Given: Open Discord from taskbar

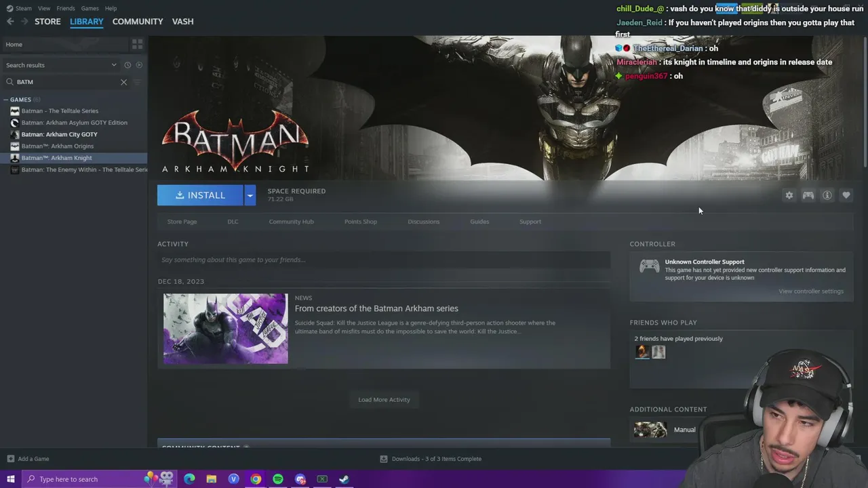Looking at the screenshot, I should coord(300,479).
